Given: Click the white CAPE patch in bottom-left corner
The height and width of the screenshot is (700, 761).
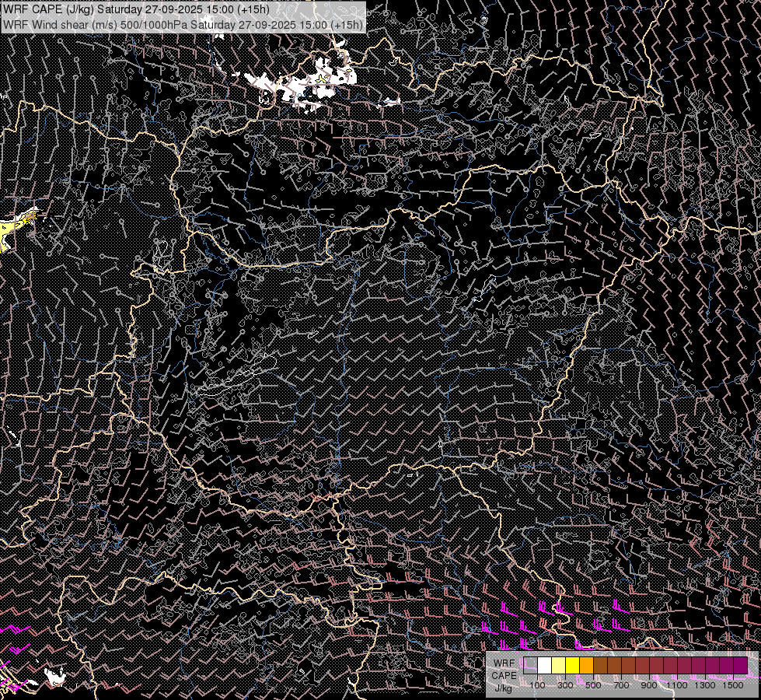Looking at the screenshot, I should coord(54,676).
